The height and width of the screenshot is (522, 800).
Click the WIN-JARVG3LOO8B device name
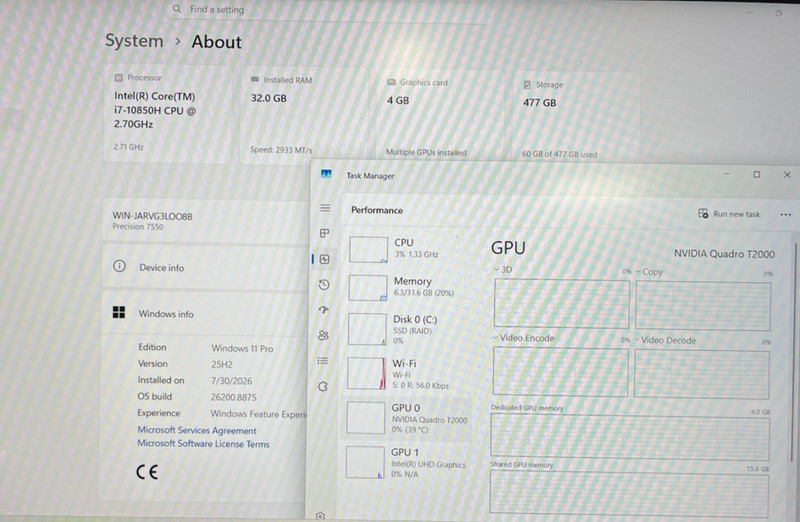(153, 216)
